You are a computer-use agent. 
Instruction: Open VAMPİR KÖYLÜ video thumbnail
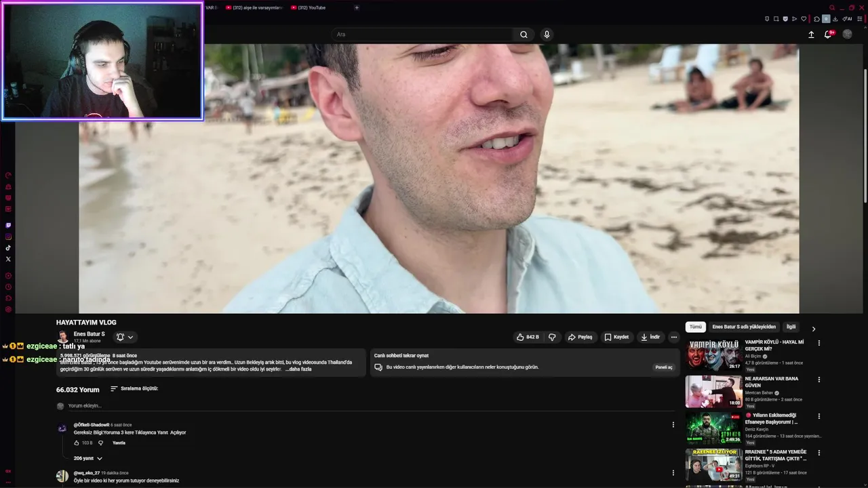click(713, 354)
